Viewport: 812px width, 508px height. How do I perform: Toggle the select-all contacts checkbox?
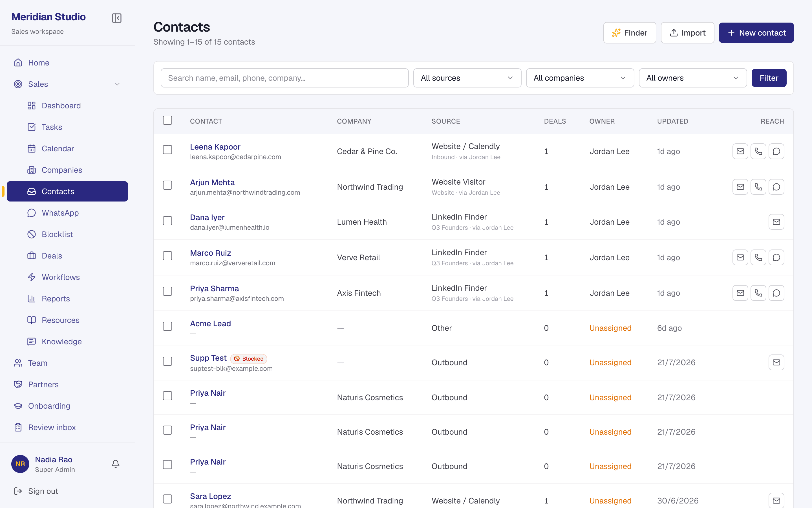point(167,120)
